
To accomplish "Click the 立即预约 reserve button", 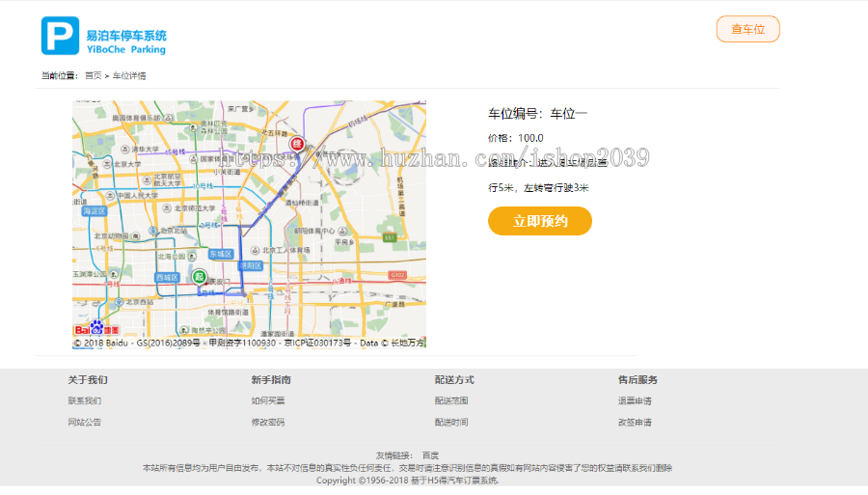I will click(x=540, y=221).
